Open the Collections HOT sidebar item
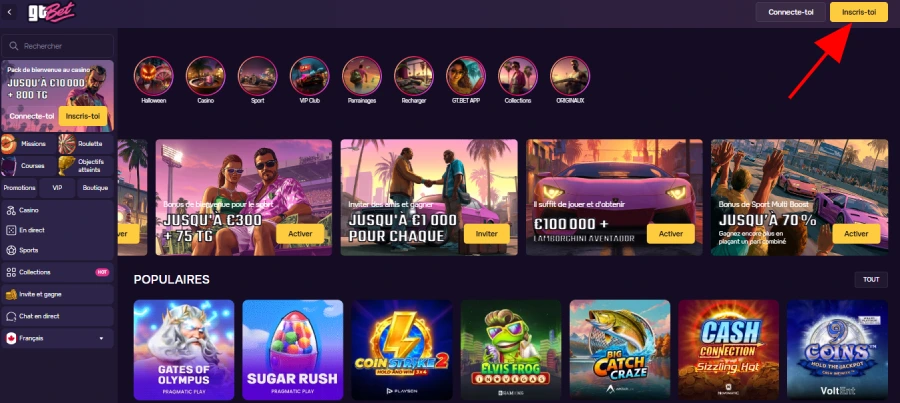The width and height of the screenshot is (900, 403). tap(57, 272)
